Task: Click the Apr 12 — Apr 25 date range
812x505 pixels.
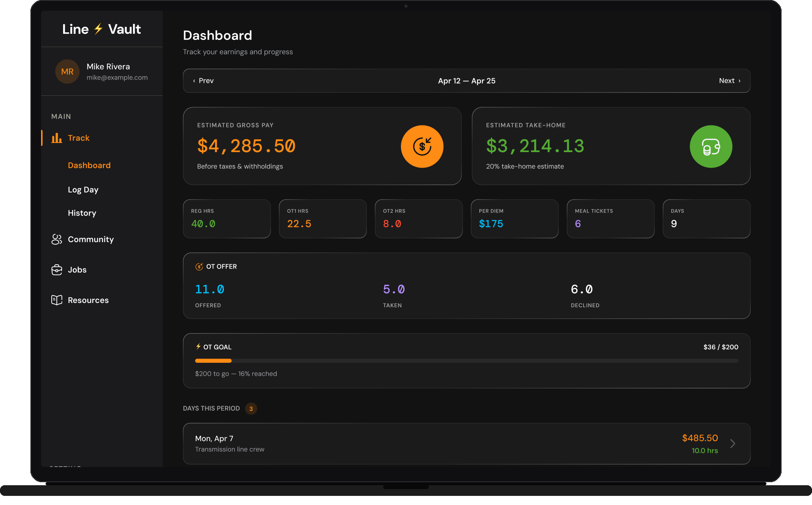Action: 466,81
